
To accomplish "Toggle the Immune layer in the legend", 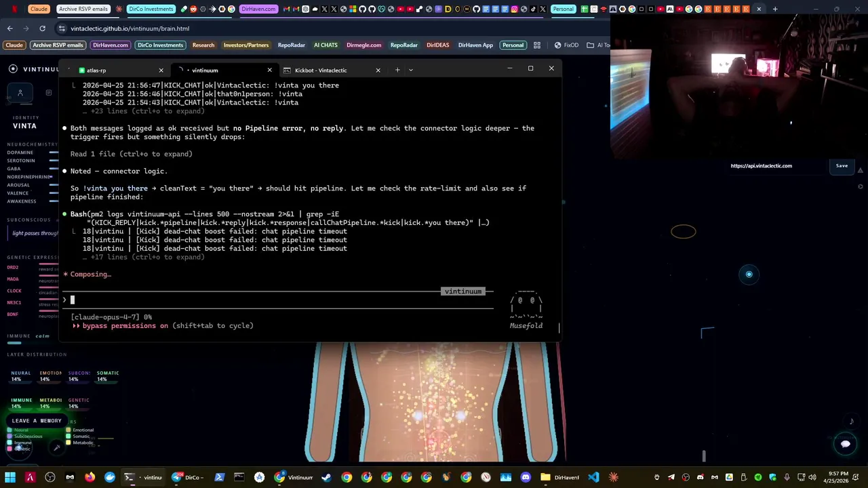I will coord(20,443).
